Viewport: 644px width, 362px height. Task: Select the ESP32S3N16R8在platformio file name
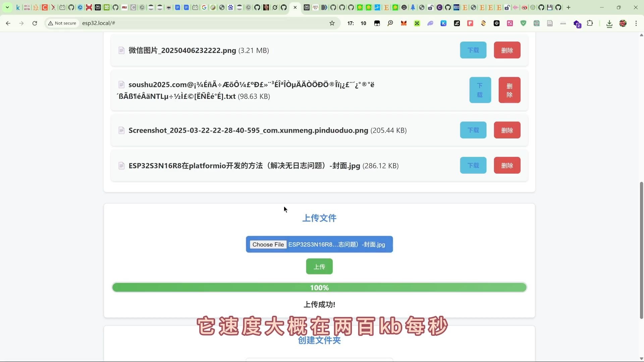pos(244,166)
